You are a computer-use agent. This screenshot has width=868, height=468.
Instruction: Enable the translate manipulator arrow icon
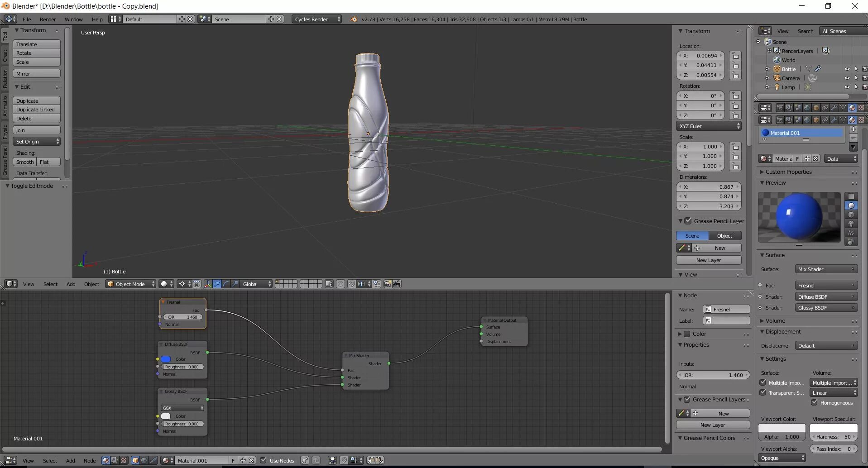(217, 284)
